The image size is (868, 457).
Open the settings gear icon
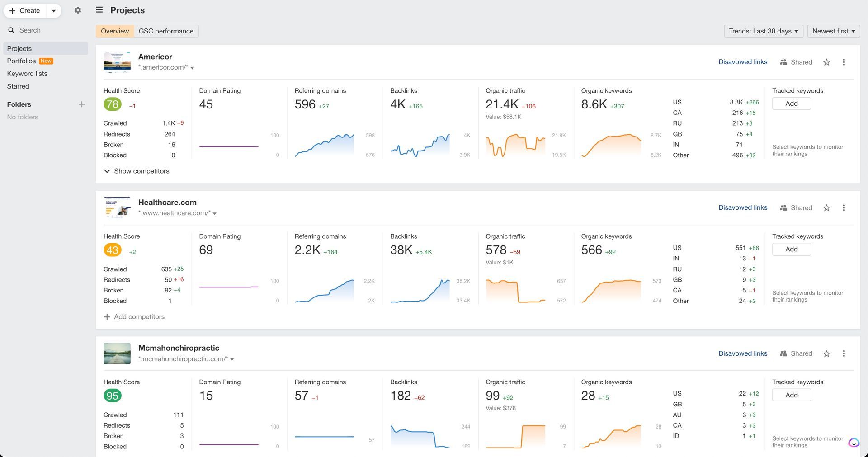coord(78,10)
